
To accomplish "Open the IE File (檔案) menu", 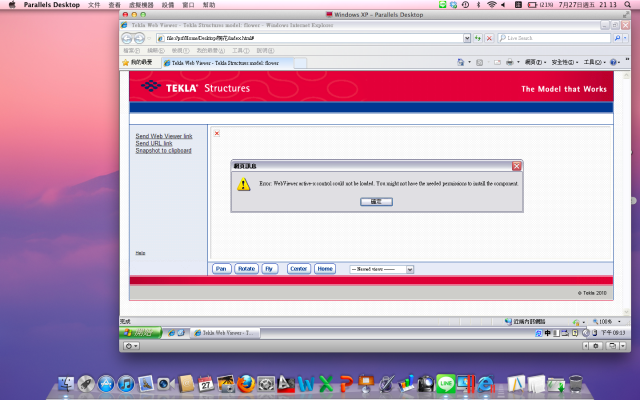I will click(x=131, y=51).
